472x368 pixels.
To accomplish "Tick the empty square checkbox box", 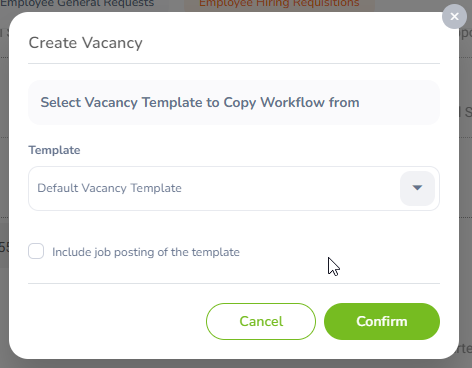I will [36, 251].
